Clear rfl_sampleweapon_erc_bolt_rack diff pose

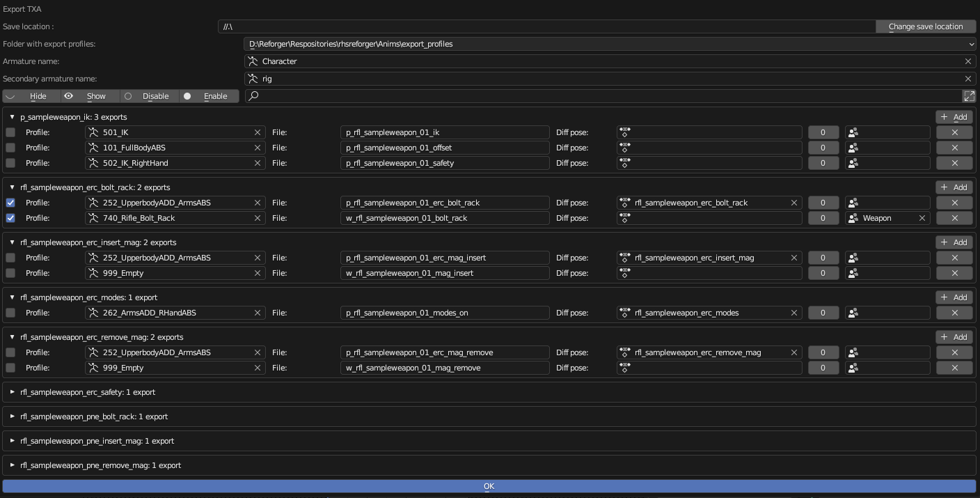click(x=794, y=203)
